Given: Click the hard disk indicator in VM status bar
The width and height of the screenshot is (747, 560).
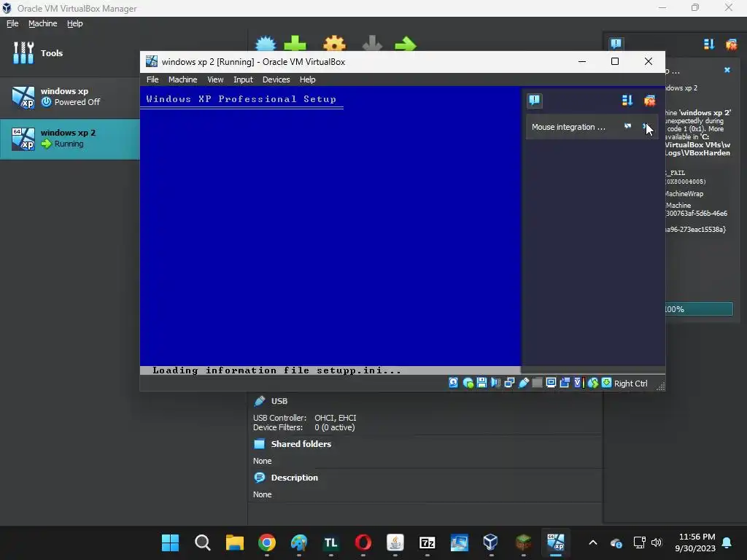Looking at the screenshot, I should click(x=454, y=383).
